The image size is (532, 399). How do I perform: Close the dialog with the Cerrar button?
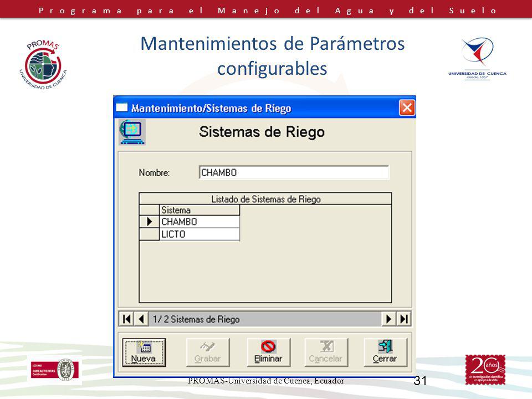[x=385, y=352]
